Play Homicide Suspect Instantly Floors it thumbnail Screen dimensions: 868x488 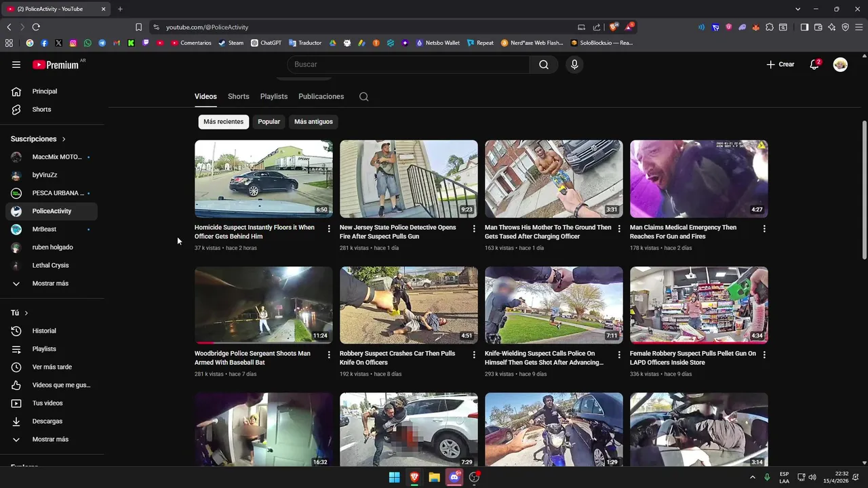[x=264, y=179]
